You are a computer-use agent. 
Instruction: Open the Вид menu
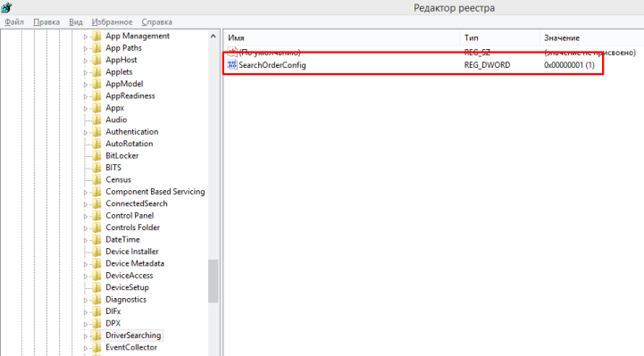[76, 22]
